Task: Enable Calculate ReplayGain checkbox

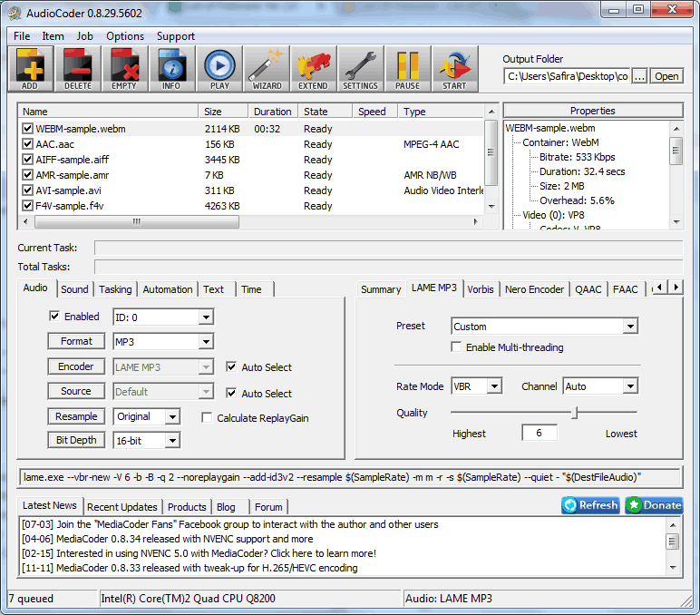Action: pyautogui.click(x=207, y=418)
